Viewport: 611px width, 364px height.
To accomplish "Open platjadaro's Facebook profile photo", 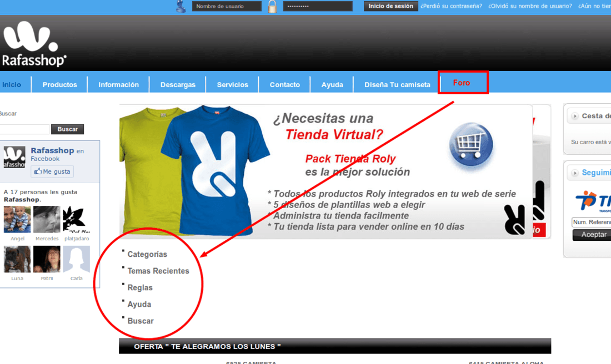I will [x=77, y=219].
